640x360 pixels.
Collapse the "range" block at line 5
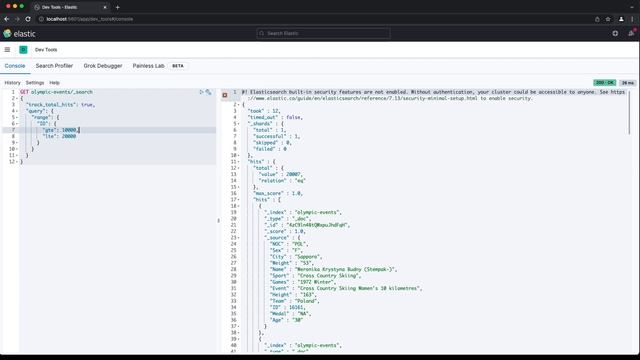pos(17,118)
